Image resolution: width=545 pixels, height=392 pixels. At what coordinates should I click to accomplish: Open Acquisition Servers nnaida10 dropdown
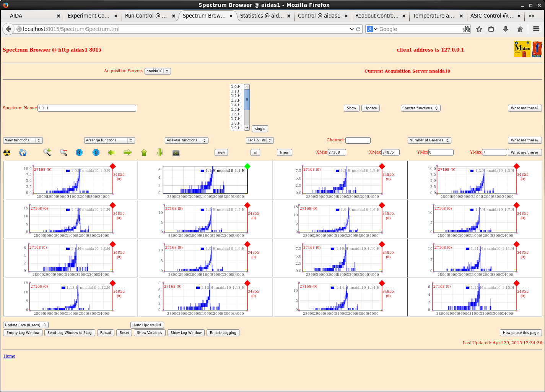pyautogui.click(x=158, y=71)
